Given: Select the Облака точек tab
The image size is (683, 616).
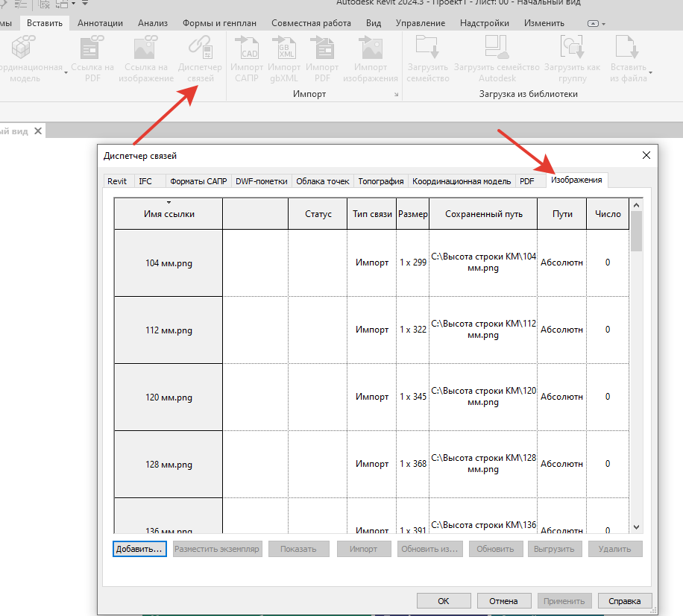Looking at the screenshot, I should pos(322,181).
